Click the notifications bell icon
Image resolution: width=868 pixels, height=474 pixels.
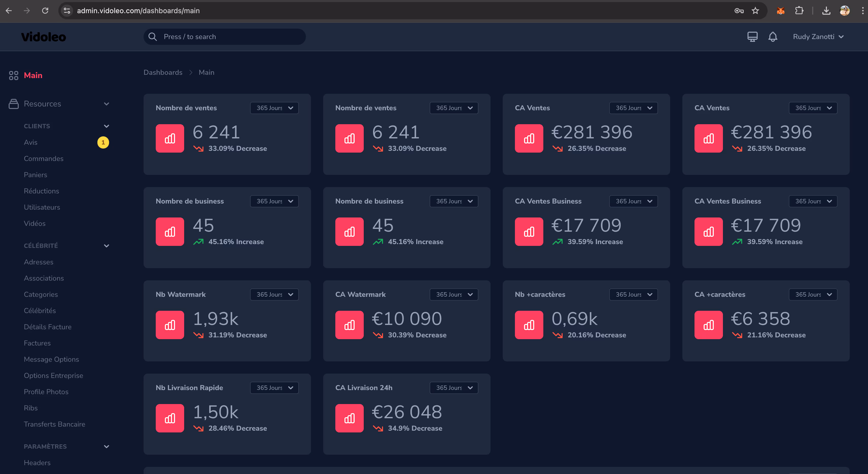(773, 37)
